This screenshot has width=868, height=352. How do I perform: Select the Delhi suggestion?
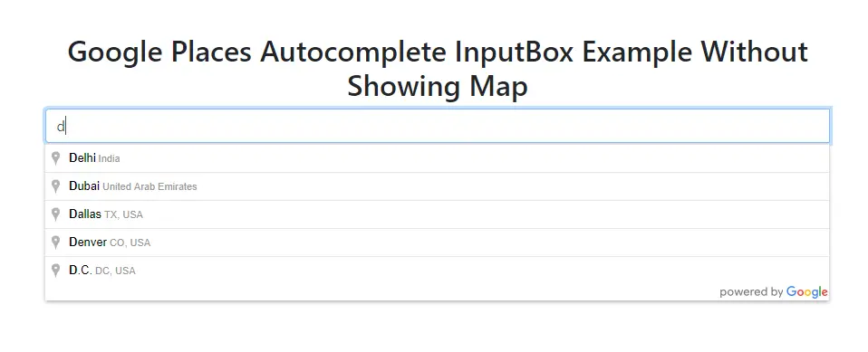[437, 158]
